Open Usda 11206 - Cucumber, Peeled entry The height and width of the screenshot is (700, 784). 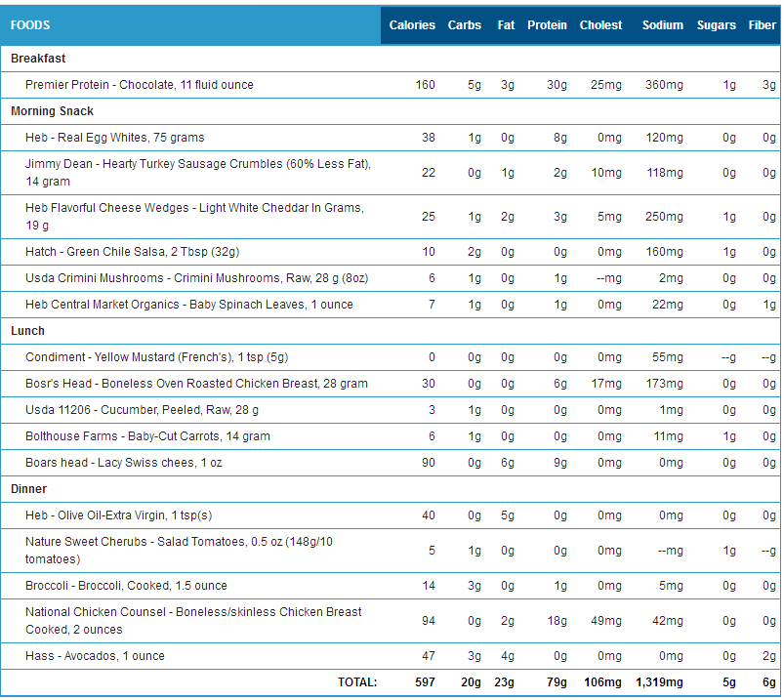142,410
